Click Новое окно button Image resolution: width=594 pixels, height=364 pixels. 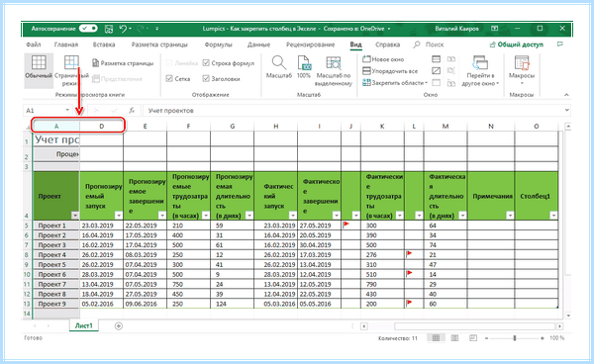tap(383, 59)
